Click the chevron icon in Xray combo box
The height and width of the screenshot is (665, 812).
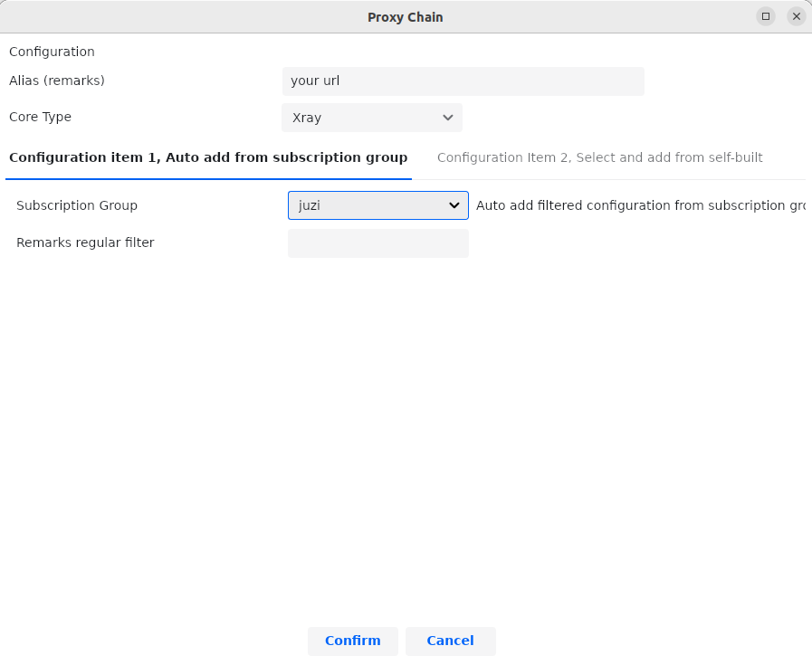(x=447, y=118)
